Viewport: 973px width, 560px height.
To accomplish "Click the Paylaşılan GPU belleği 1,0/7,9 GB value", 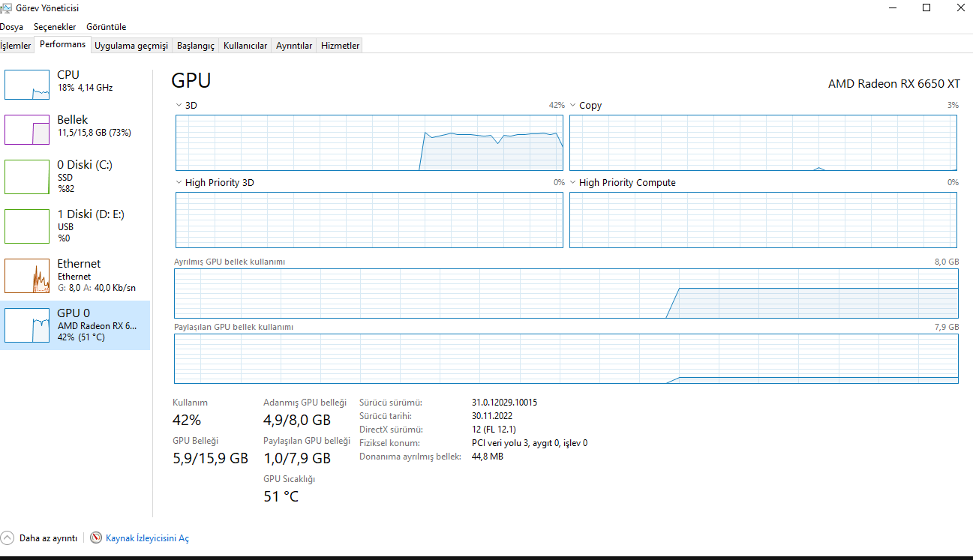I will point(297,458).
